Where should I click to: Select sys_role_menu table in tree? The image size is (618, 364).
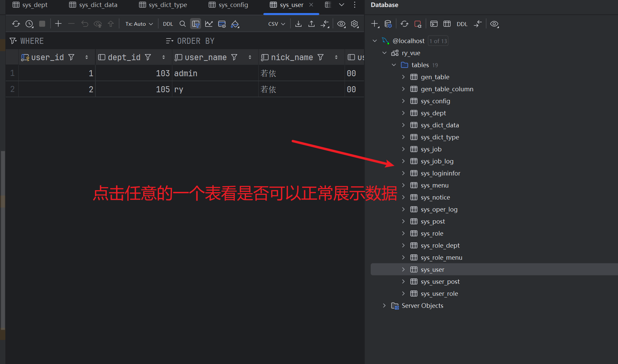point(441,257)
